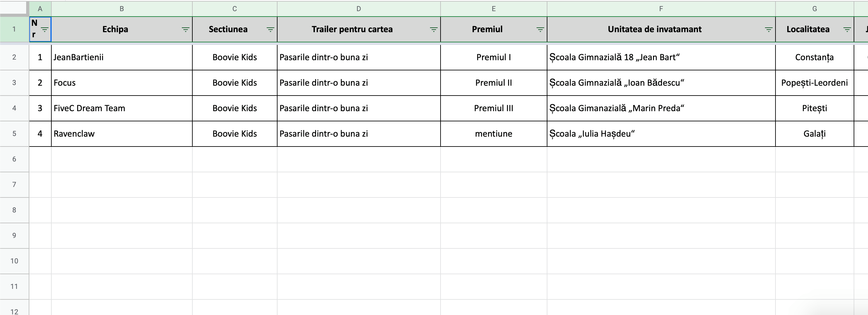The width and height of the screenshot is (868, 315).
Task: Open filter icon in Nr header
Action: (44, 30)
